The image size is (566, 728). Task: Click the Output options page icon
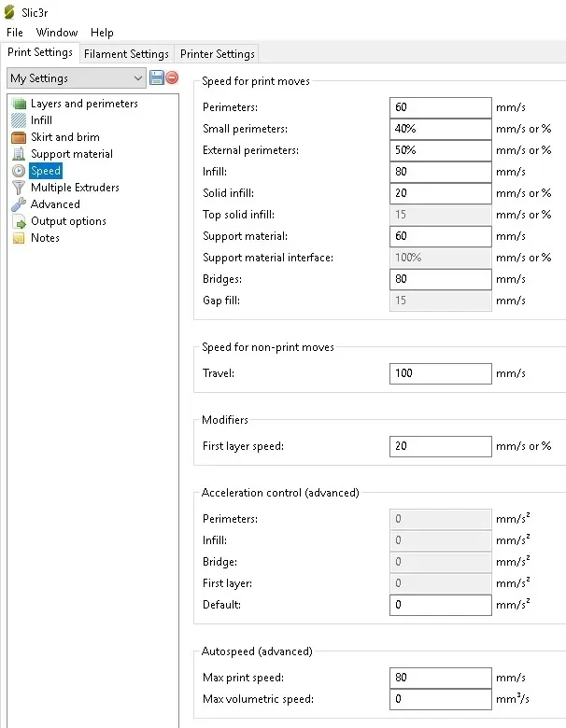click(x=19, y=221)
